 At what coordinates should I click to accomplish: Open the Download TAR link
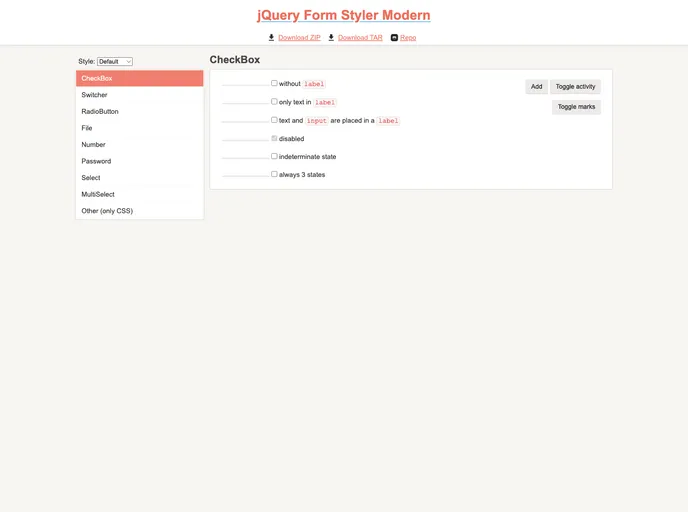tap(360, 38)
